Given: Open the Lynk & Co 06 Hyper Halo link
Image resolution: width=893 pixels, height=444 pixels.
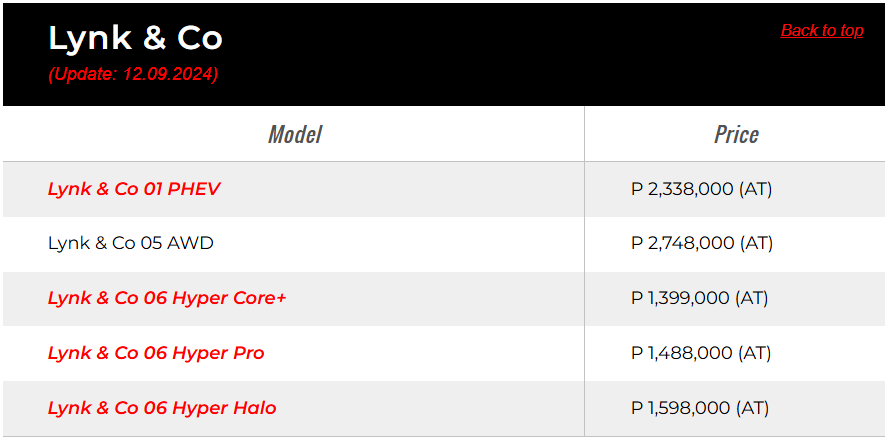Looking at the screenshot, I should point(162,408).
